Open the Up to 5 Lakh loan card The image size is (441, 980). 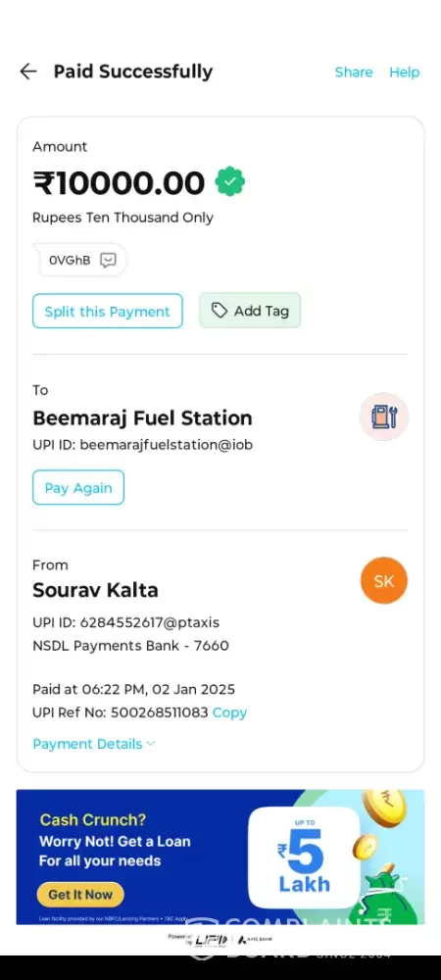[x=304, y=857]
